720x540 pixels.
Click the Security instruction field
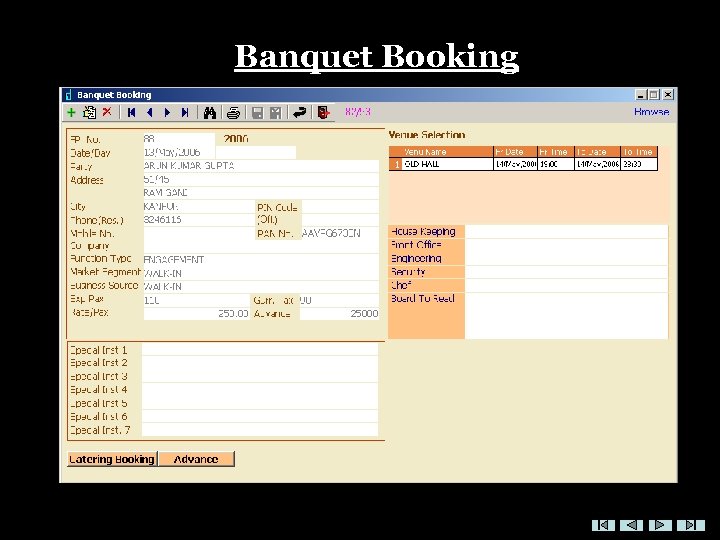pos(566,272)
